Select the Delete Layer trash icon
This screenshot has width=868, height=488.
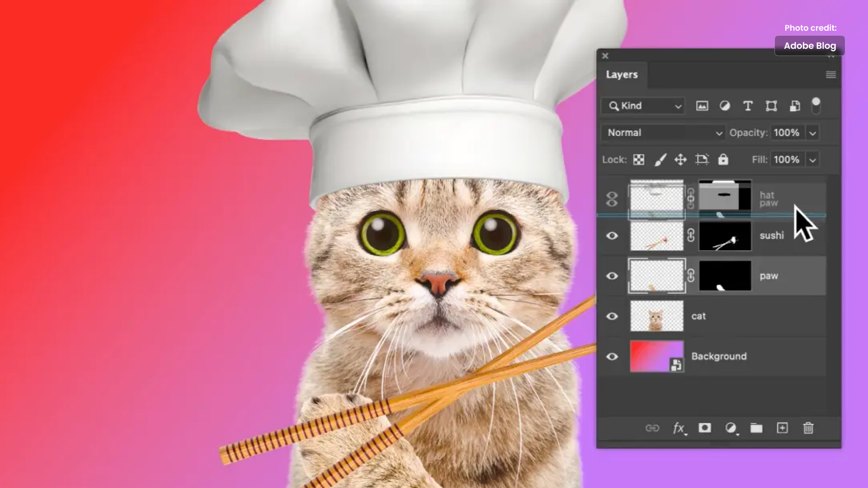tap(808, 428)
